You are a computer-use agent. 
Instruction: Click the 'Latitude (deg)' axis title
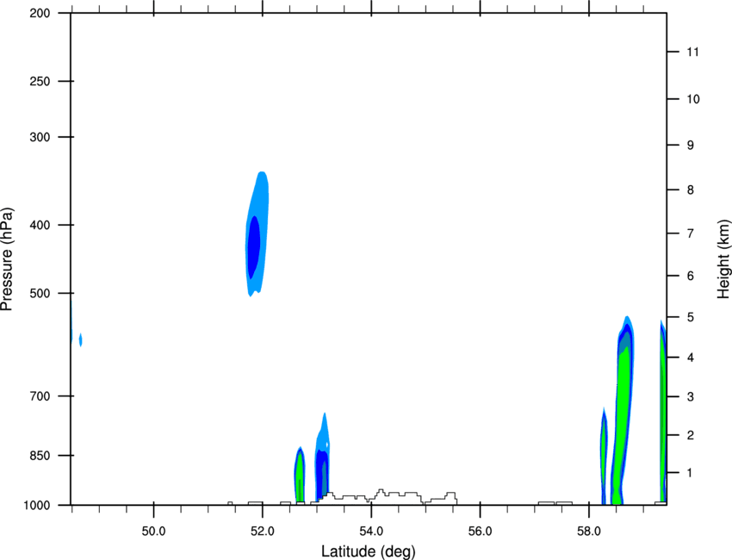tap(369, 551)
